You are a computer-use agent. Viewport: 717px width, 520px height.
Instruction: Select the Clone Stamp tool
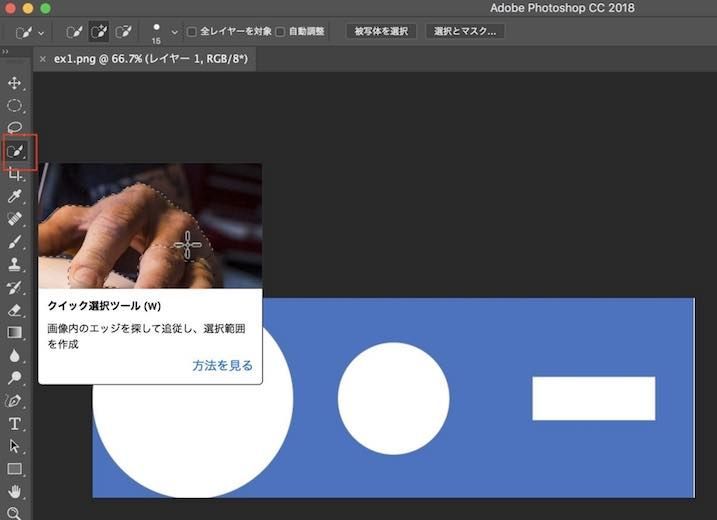(x=14, y=264)
